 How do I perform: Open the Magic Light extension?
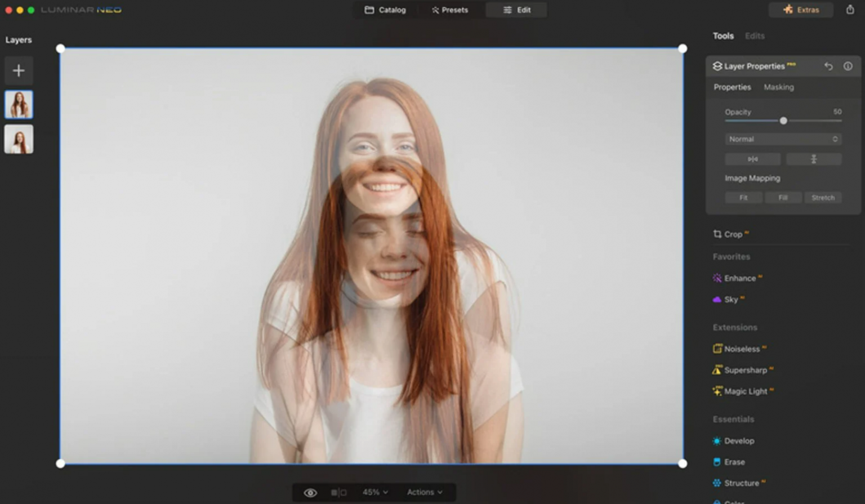(744, 391)
